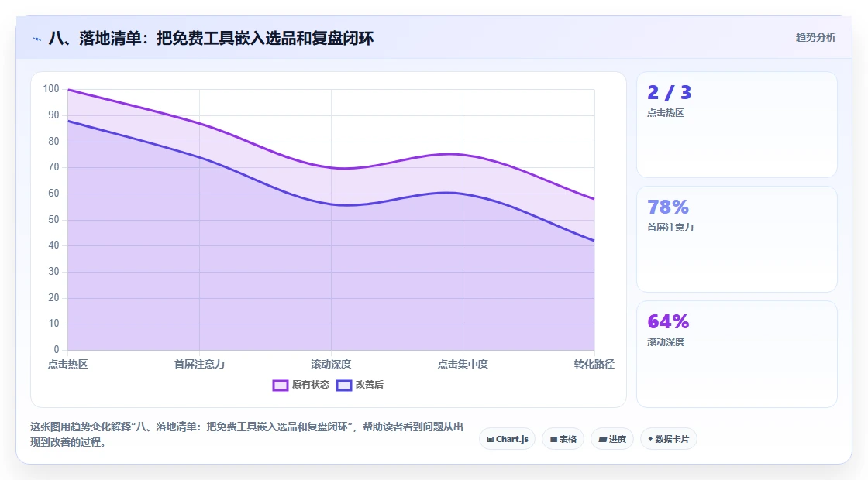Select the 表格 tag
Viewport: 868px width, 480px height.
coord(563,439)
